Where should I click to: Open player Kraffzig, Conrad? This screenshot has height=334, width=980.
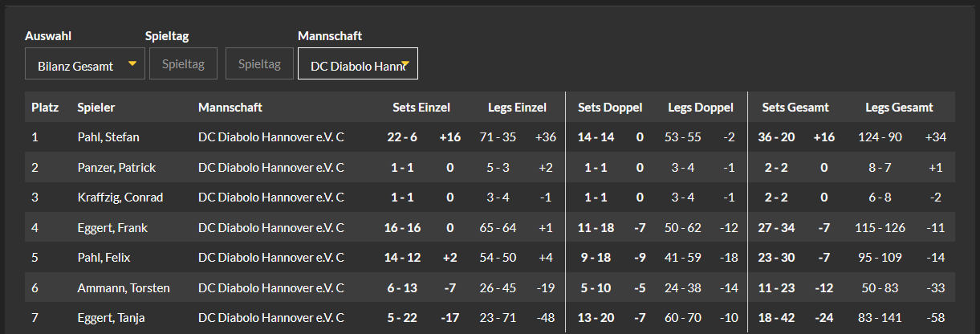coord(121,198)
